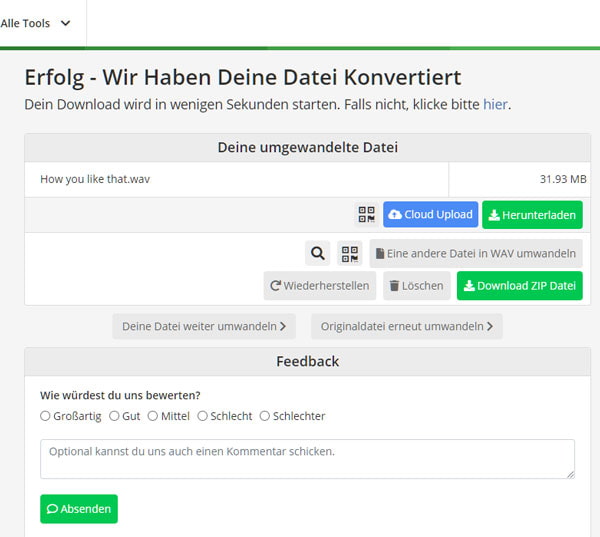Click the Wiederherstellen button
The height and width of the screenshot is (537, 600).
pos(320,286)
